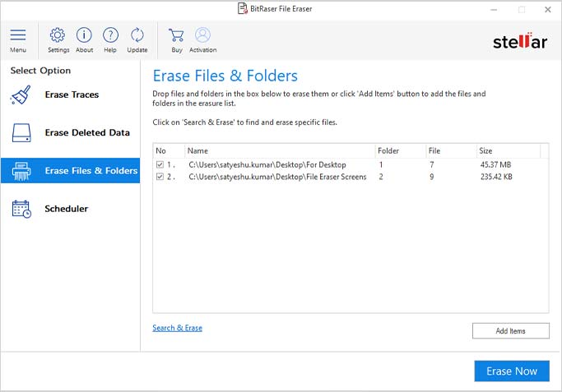Open Settings gear icon

58,35
